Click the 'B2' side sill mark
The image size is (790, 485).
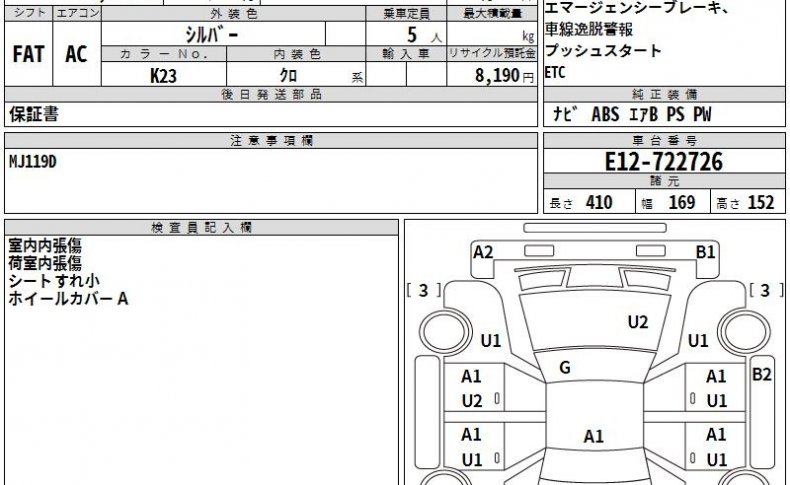click(x=761, y=374)
